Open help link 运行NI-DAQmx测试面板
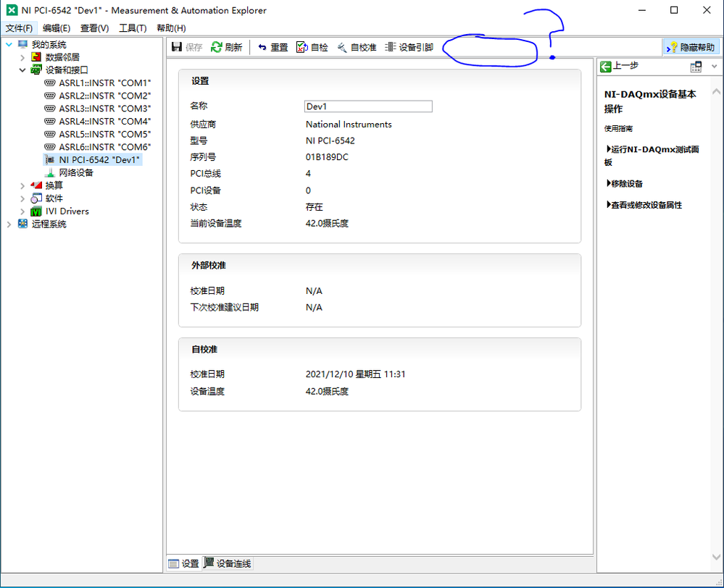This screenshot has height=588, width=724. click(x=652, y=156)
